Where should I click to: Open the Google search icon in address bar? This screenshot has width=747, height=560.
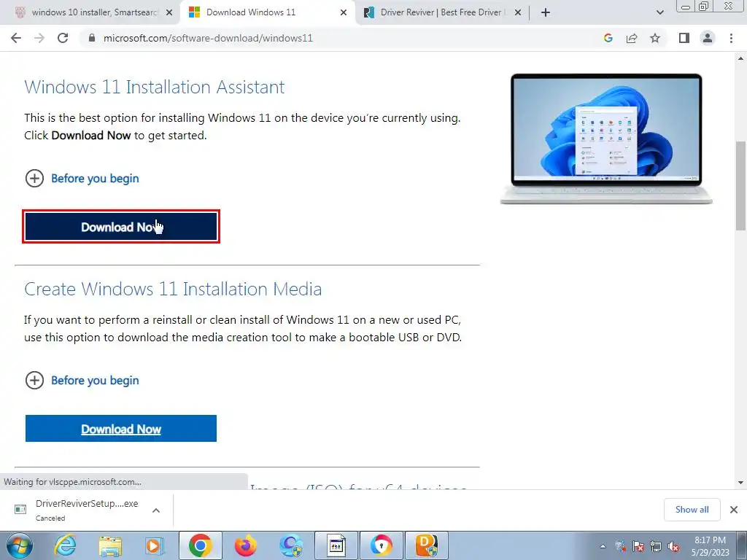pos(608,38)
